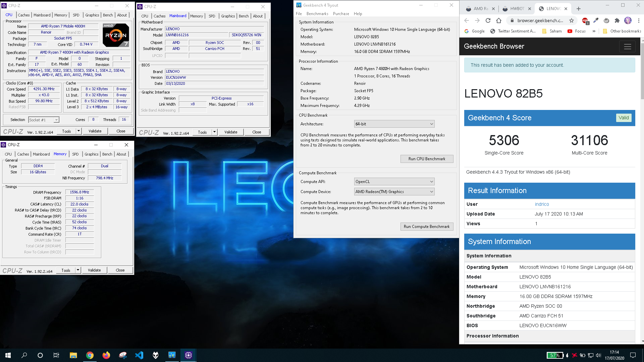Click Run CPU Benchmark button
This screenshot has width=644, height=362.
427,159
